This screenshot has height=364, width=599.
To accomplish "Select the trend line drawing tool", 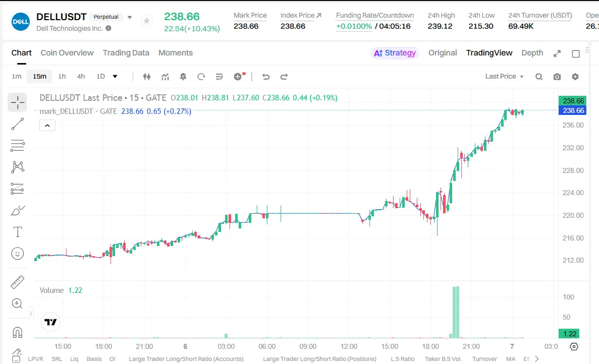I will point(17,124).
